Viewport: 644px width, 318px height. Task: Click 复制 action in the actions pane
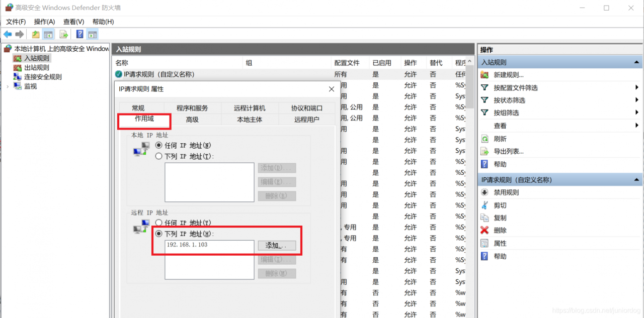tap(500, 218)
